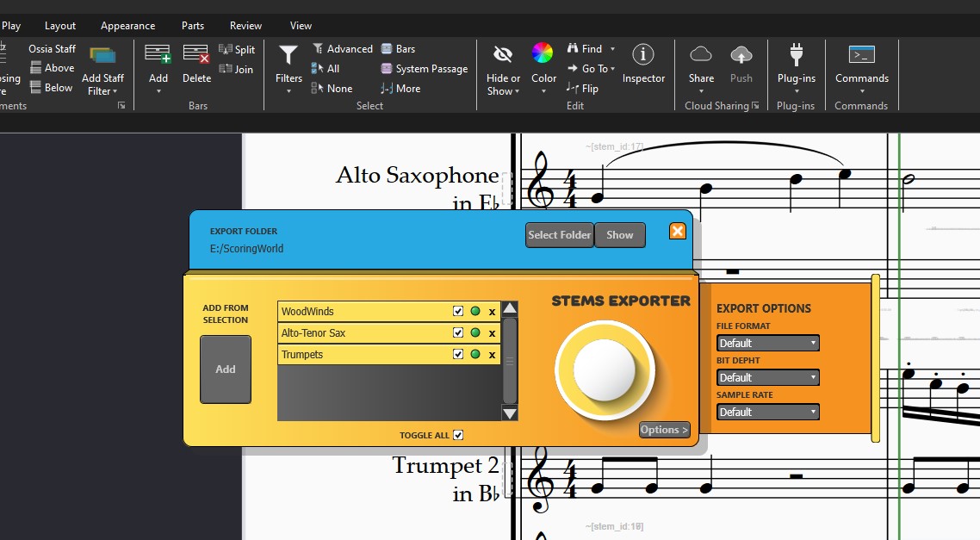Toggle the TOGGLE ALL checkbox
Viewport: 980px width, 540px height.
tap(458, 435)
